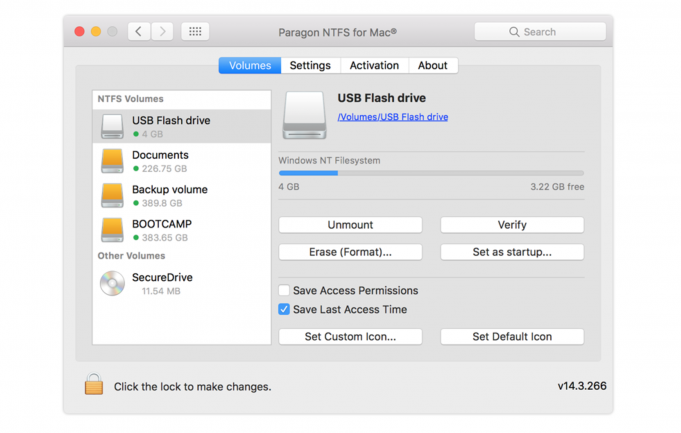
Task: Switch to the Settings tab
Action: pyautogui.click(x=310, y=66)
